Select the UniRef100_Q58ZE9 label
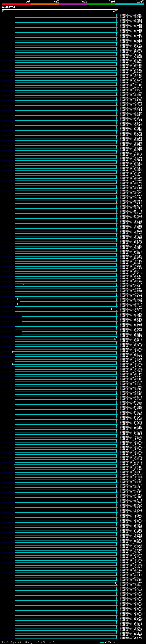This screenshot has height=644, width=146. 131,334
